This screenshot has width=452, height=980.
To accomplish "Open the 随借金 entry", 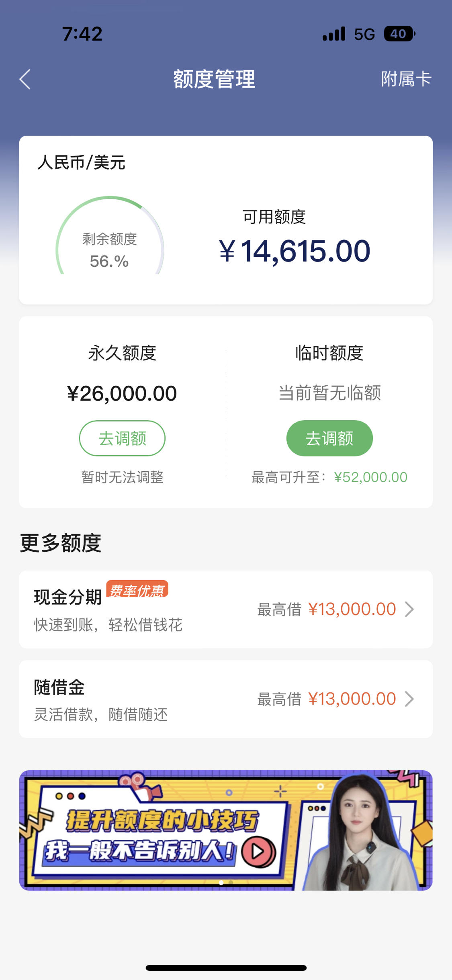I will [226, 699].
